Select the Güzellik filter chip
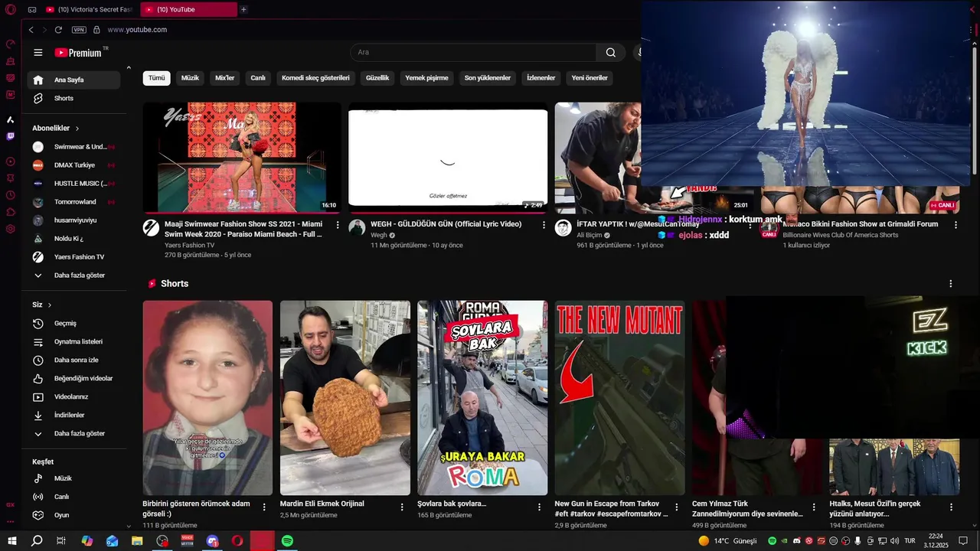The image size is (980, 551). 377,78
